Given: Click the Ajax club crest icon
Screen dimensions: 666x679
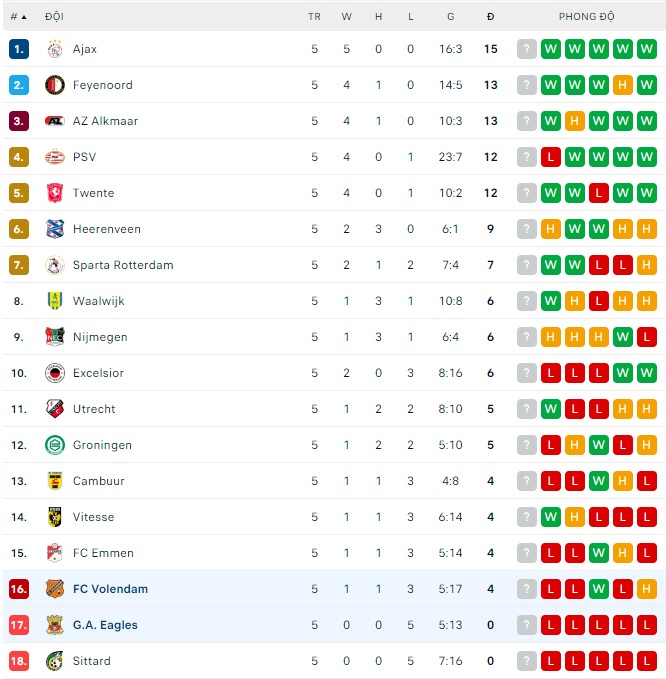Looking at the screenshot, I should click(54, 49).
